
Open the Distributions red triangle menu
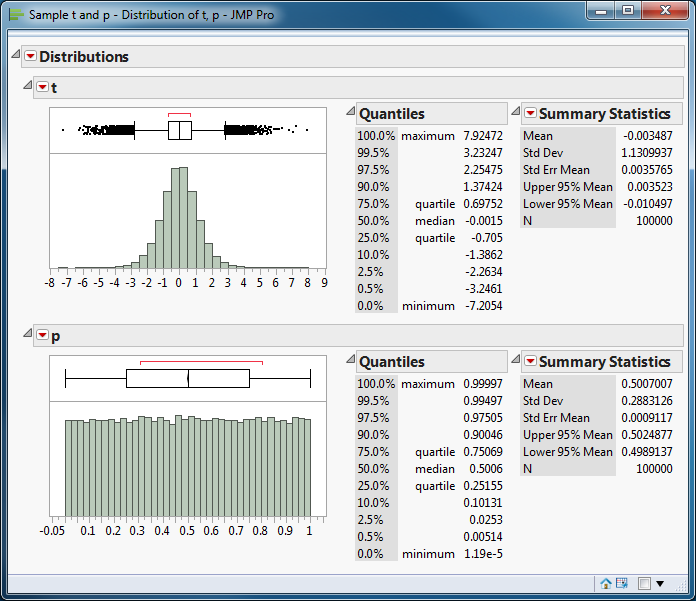point(30,56)
